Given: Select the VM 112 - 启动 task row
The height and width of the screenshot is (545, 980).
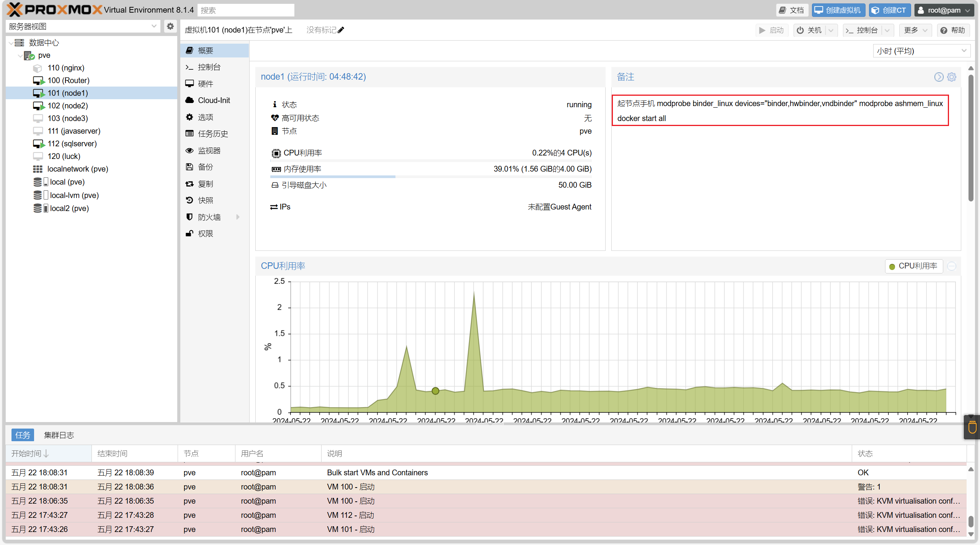Looking at the screenshot, I should click(x=486, y=515).
